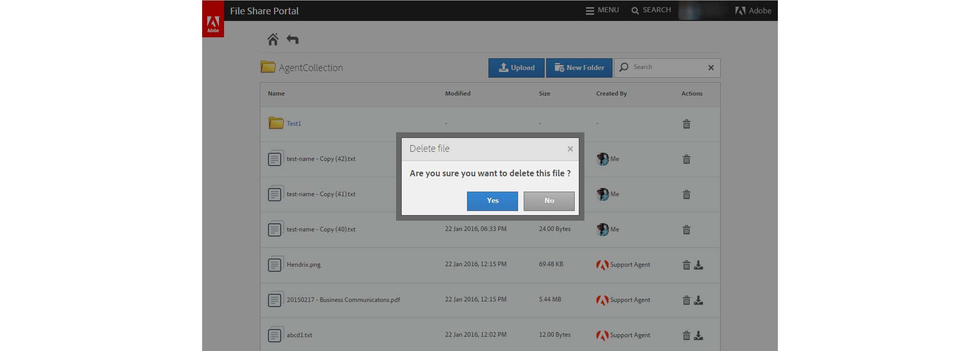Click trash icon for test-name - Copy (40).txt
Image resolution: width=980 pixels, height=351 pixels.
pyautogui.click(x=687, y=230)
